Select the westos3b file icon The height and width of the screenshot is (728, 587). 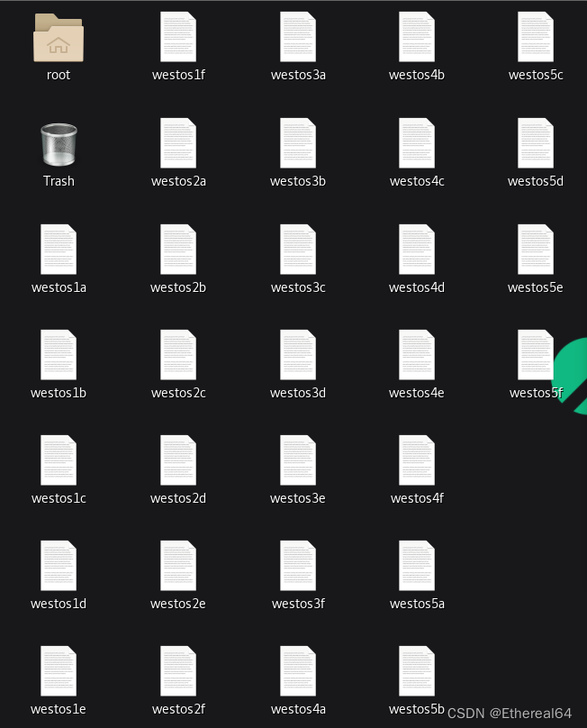click(298, 143)
